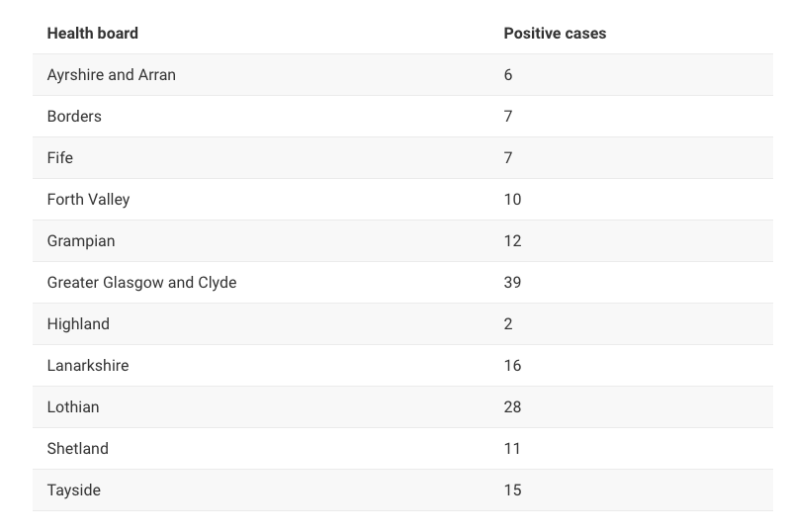
Task: Click the value 16 for Lanarkshire
Action: coord(512,366)
